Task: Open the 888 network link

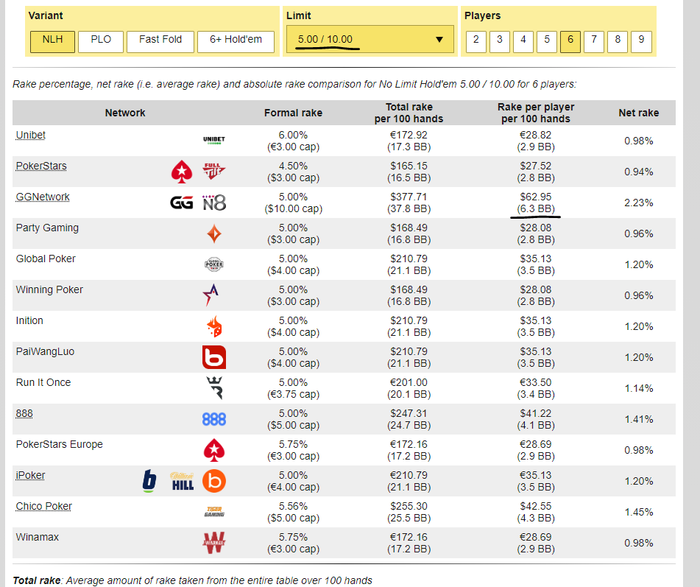Action: click(24, 413)
